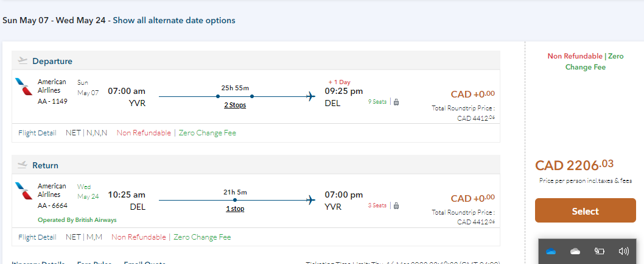Click the baggage icon on the departure flight
The image size is (644, 264).
coord(396,102)
